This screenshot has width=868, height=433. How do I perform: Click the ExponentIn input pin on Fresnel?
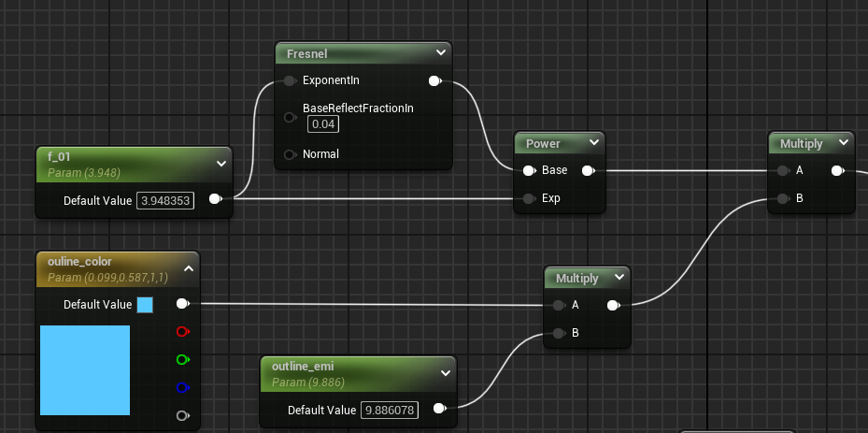291,81
